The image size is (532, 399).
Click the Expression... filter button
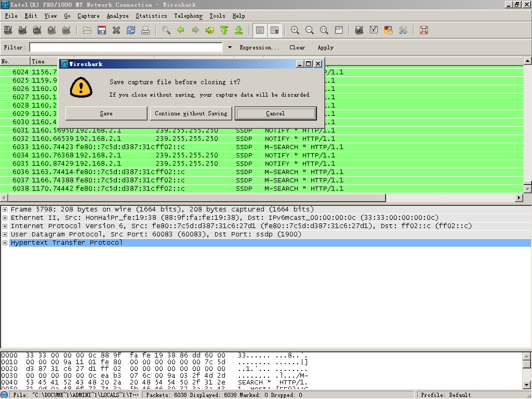[x=259, y=47]
